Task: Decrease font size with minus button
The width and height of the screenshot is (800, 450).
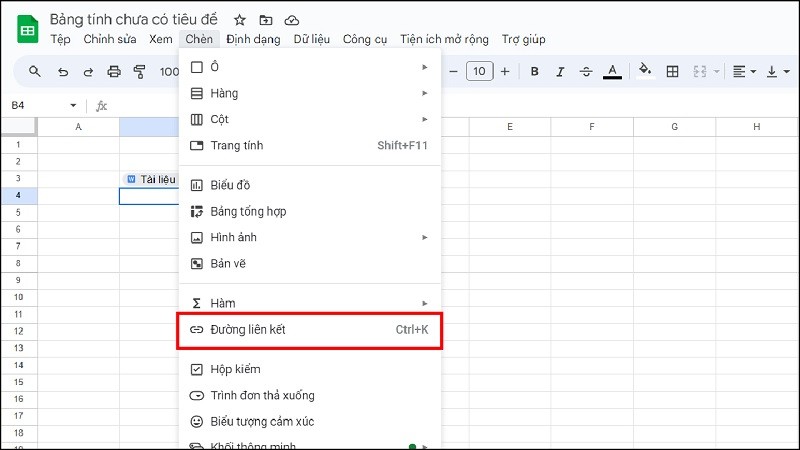Action: coord(453,71)
